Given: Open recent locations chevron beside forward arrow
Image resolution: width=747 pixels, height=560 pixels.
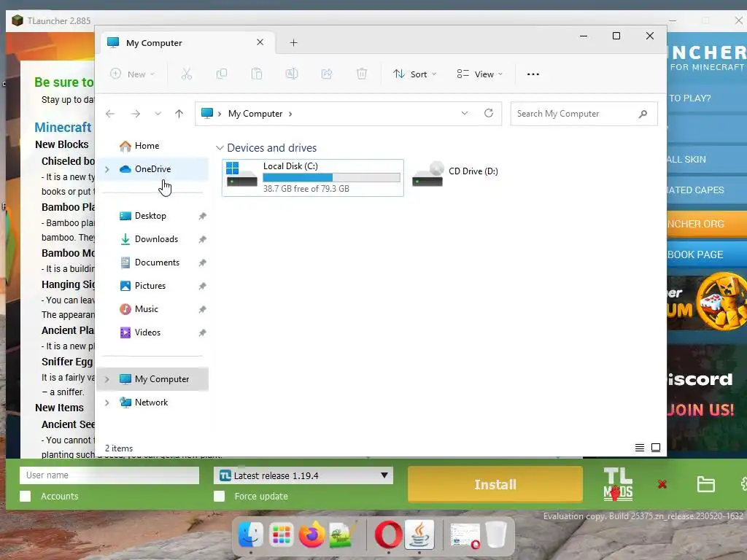Looking at the screenshot, I should tap(158, 114).
